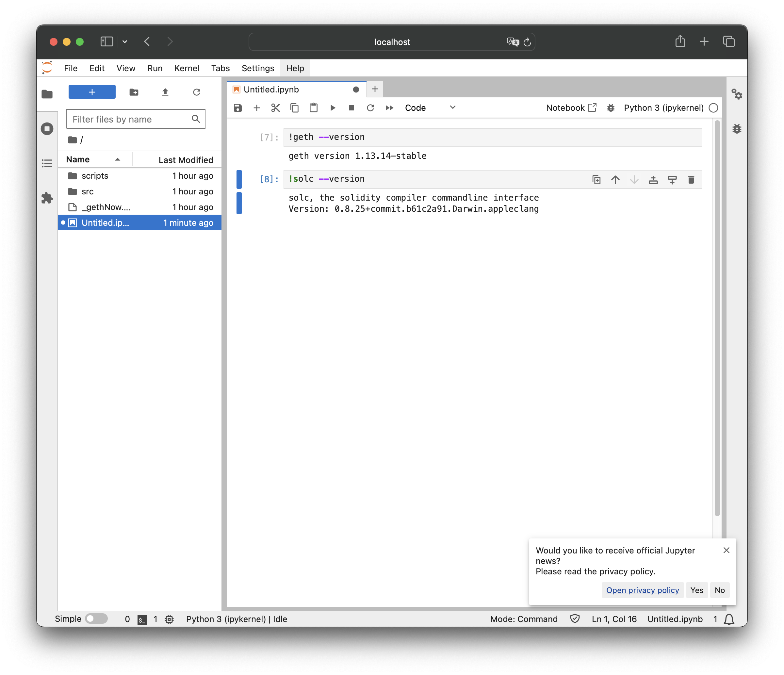The width and height of the screenshot is (784, 675).
Task: Open Running Terminals and Kernels sidebar
Action: point(47,129)
